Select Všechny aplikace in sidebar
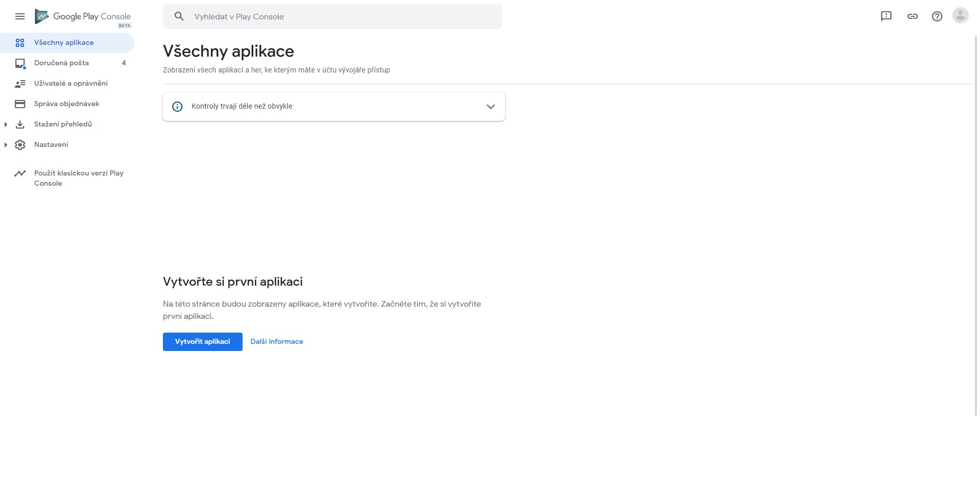Image resolution: width=980 pixels, height=477 pixels. click(64, 43)
